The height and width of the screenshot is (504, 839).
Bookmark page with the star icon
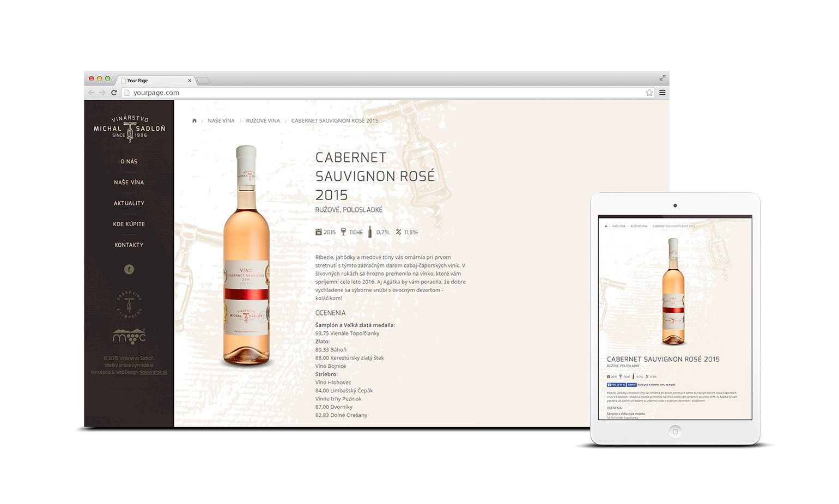(649, 93)
